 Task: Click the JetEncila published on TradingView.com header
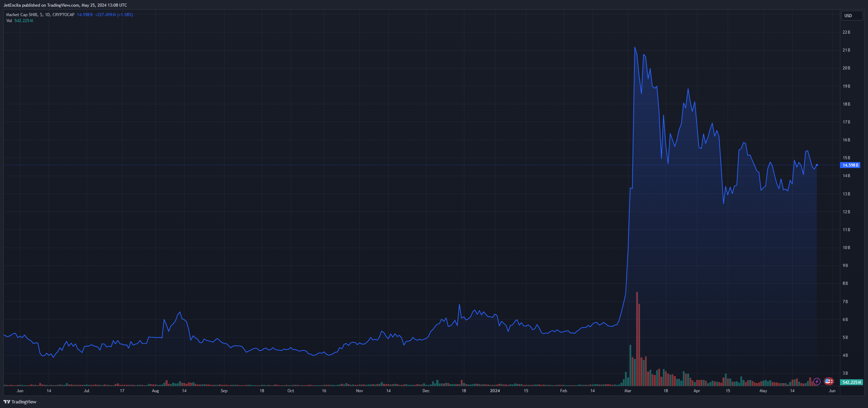coord(65,5)
